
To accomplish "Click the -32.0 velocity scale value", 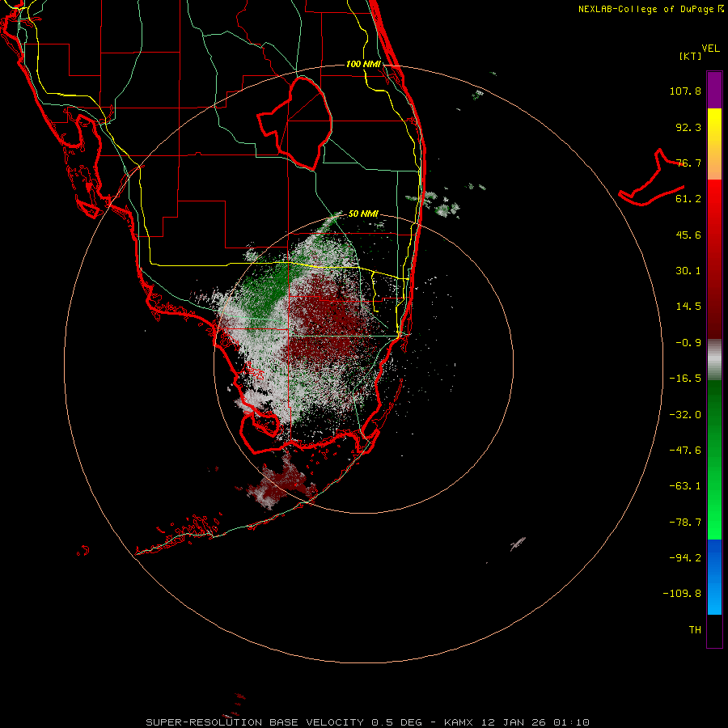I will 685,415.
